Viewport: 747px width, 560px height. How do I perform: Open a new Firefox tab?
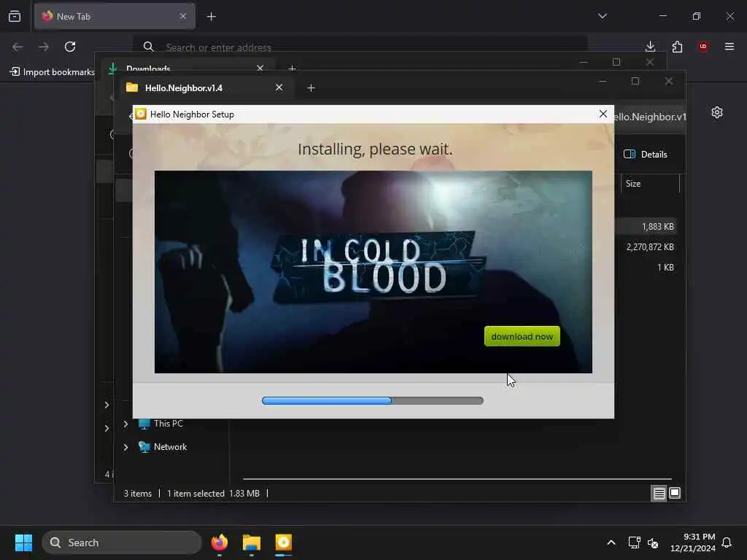click(x=211, y=17)
